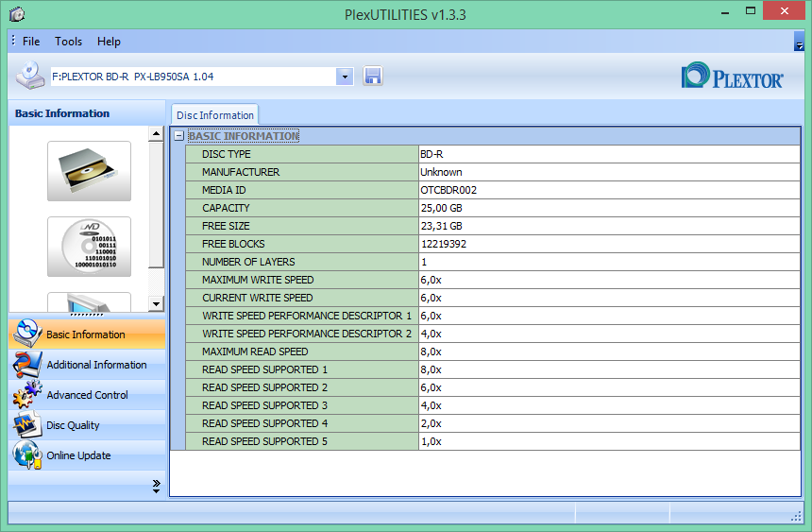Click the F:PLEXTOR BD-R drive combo box
The width and height of the screenshot is (812, 532).
pyautogui.click(x=202, y=77)
